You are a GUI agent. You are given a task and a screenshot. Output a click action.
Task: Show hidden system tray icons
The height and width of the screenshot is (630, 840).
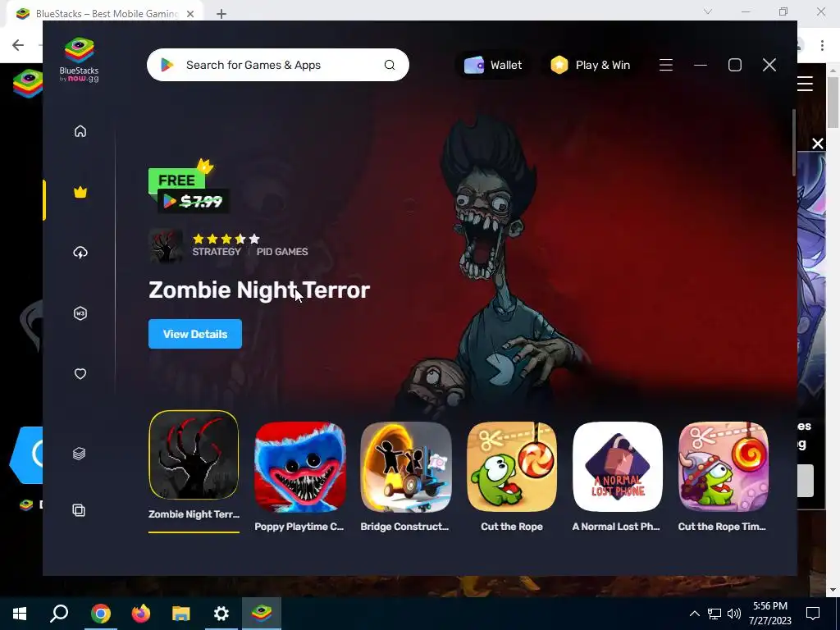[x=694, y=614]
